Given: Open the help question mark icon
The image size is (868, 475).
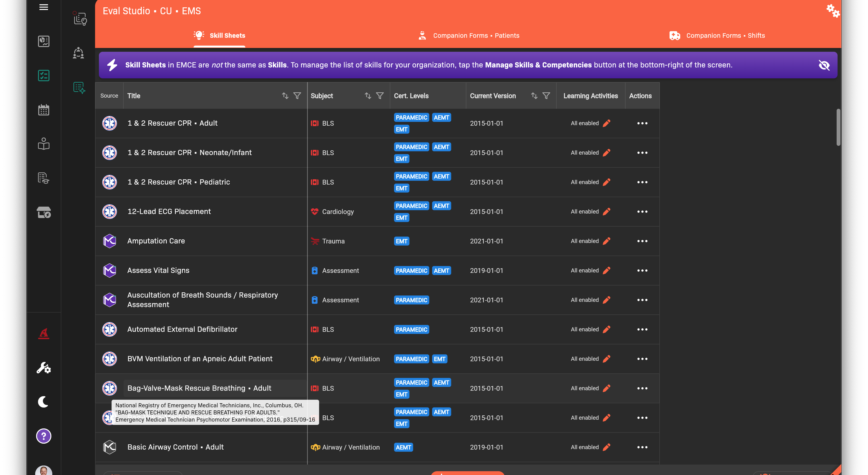Looking at the screenshot, I should tap(43, 436).
